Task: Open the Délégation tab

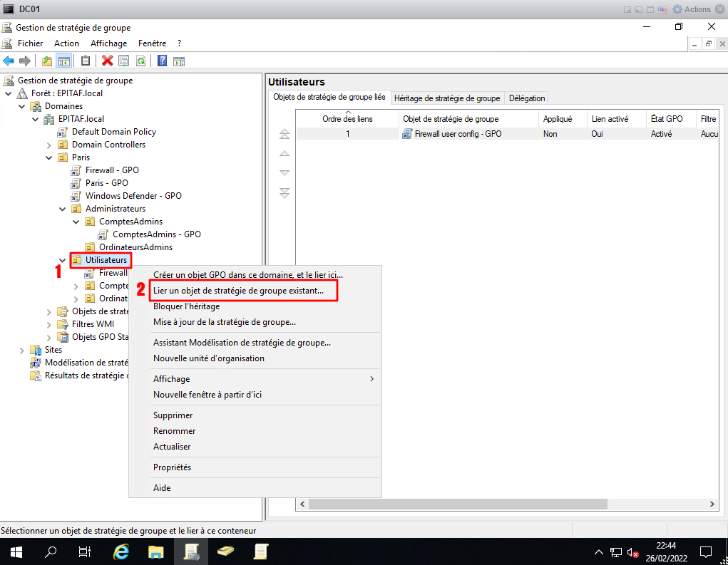Action: click(x=527, y=98)
